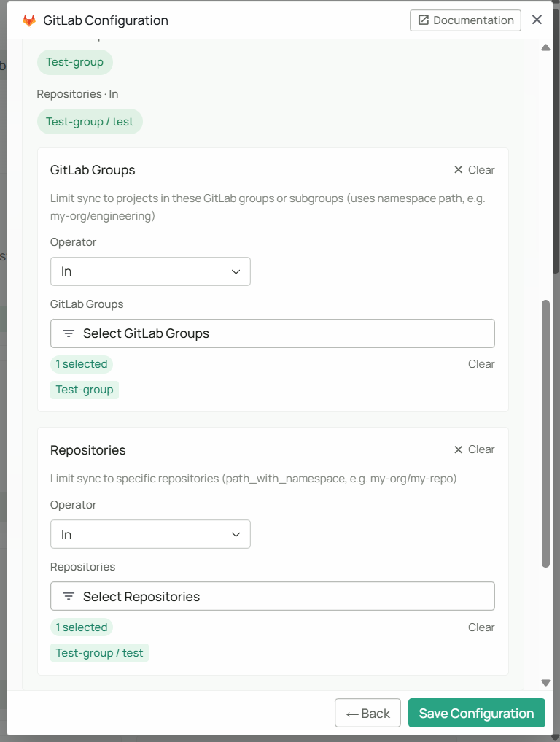Save Configuration
This screenshot has width=560, height=742.
476,713
